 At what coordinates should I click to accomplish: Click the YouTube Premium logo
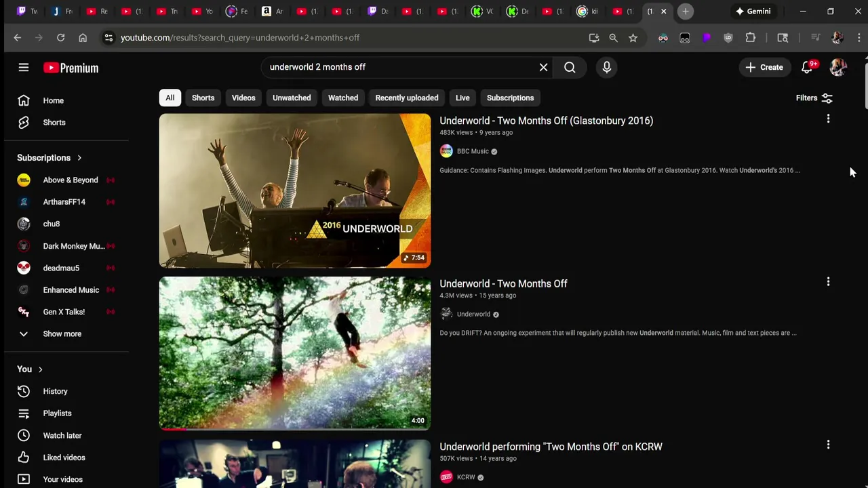pyautogui.click(x=71, y=68)
